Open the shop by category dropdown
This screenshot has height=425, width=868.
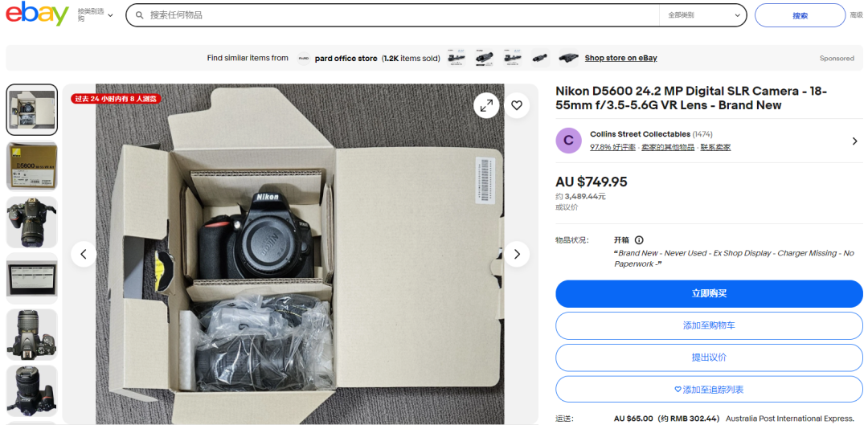click(x=95, y=15)
